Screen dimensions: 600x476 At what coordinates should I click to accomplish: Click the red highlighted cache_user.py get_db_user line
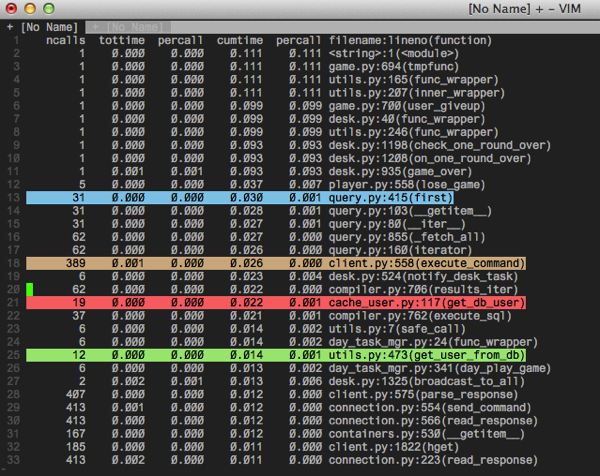coord(276,303)
